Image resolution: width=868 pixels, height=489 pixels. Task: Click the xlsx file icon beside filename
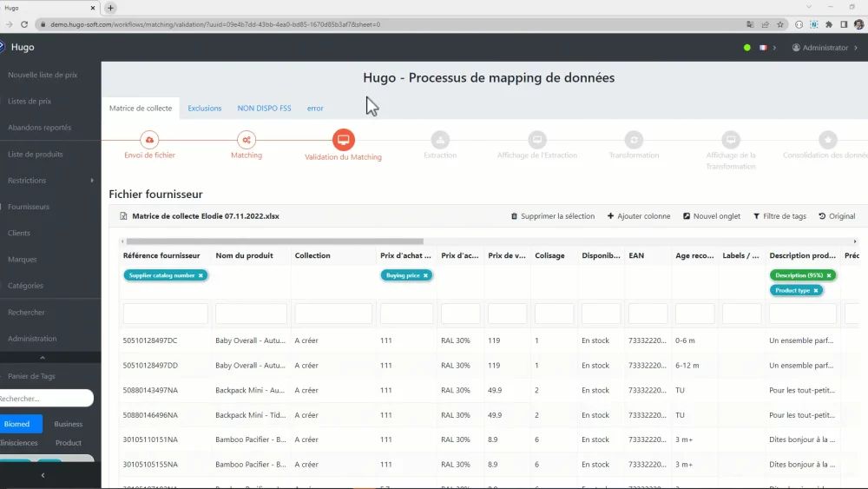click(x=123, y=216)
